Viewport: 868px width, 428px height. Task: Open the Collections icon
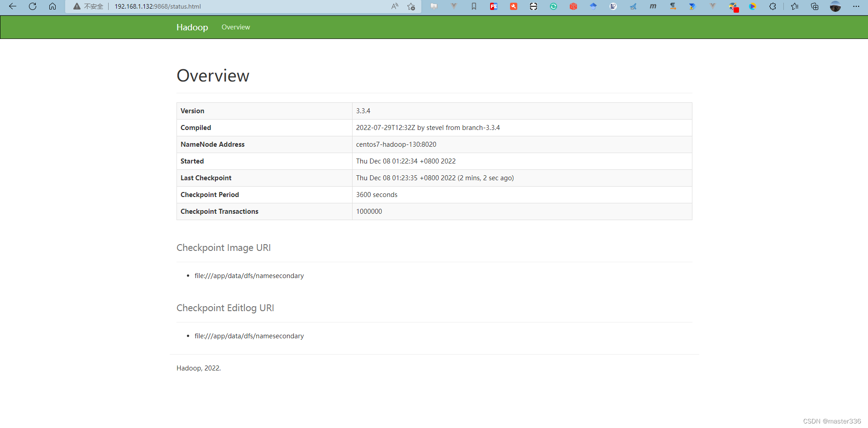pos(815,6)
